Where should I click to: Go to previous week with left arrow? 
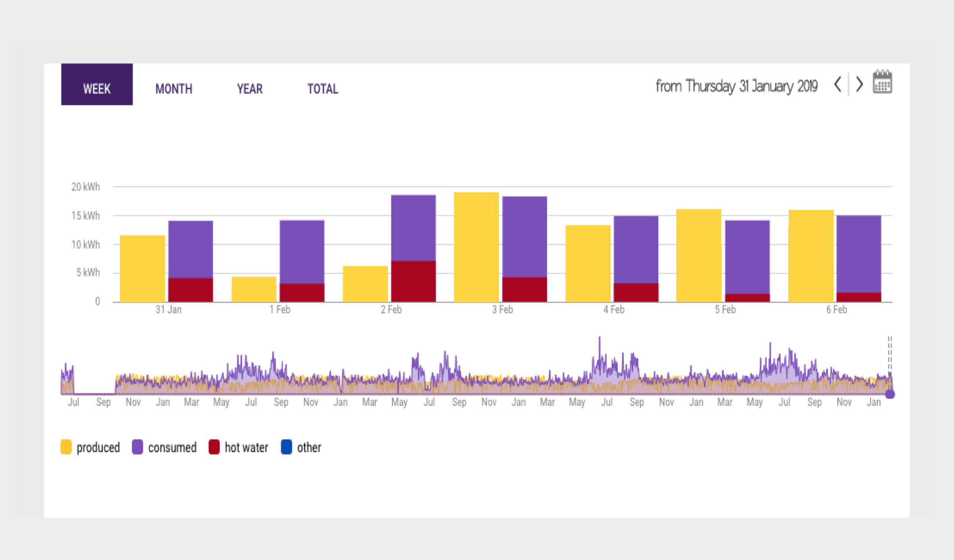[838, 84]
